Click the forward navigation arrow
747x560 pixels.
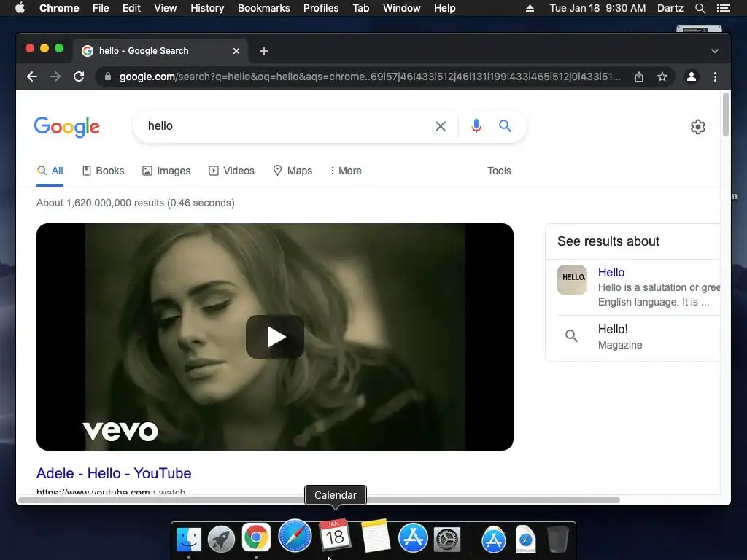coord(55,77)
